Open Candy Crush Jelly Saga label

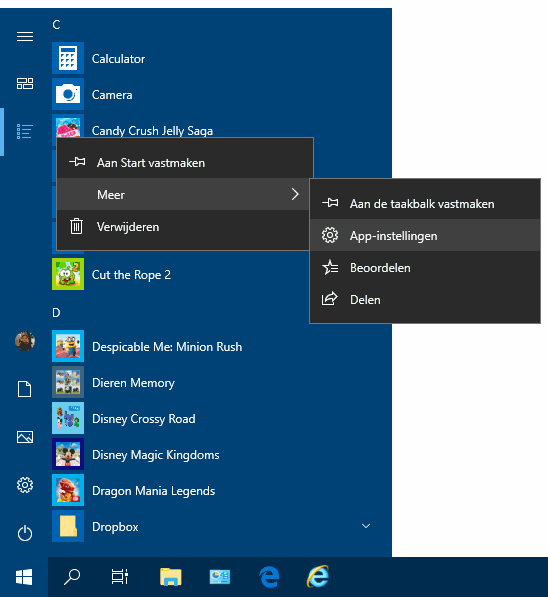coord(152,131)
